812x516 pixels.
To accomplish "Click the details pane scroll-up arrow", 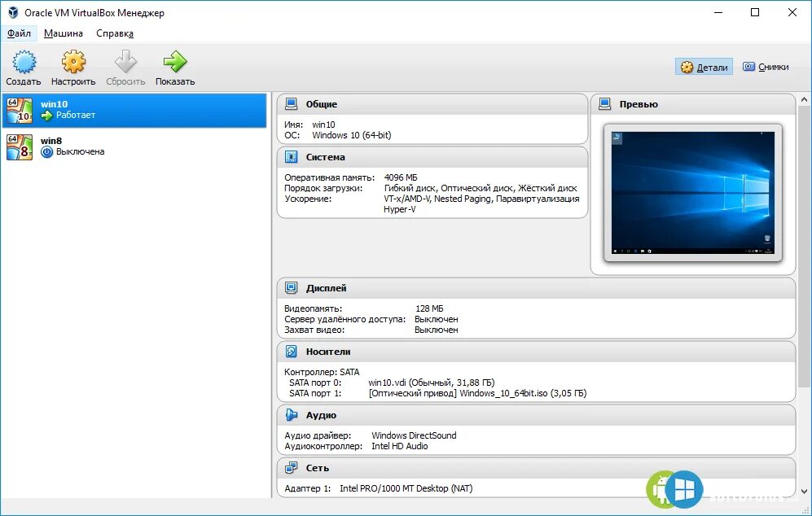I will (x=804, y=98).
